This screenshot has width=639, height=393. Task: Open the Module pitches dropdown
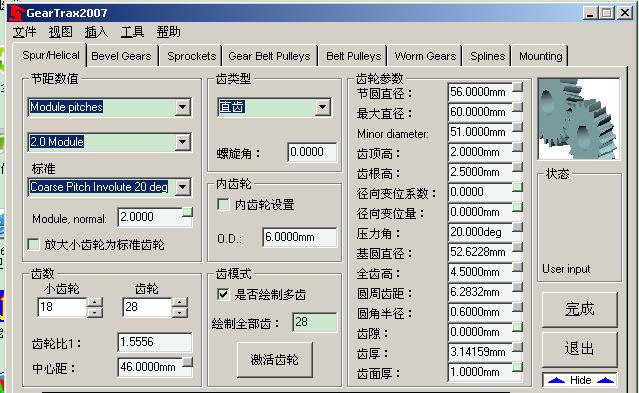183,107
